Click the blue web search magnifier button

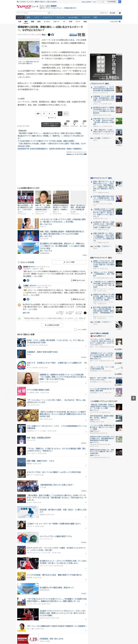coord(120,2)
